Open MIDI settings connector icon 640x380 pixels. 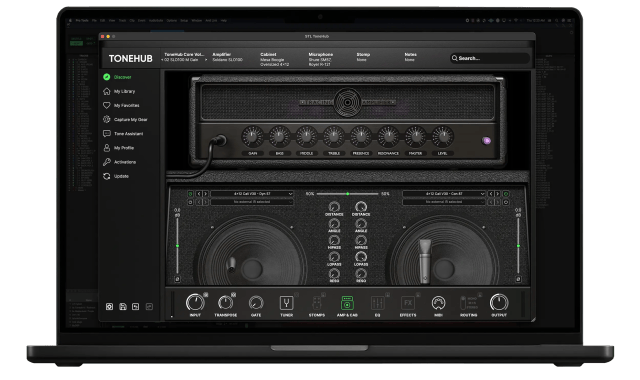tap(438, 303)
